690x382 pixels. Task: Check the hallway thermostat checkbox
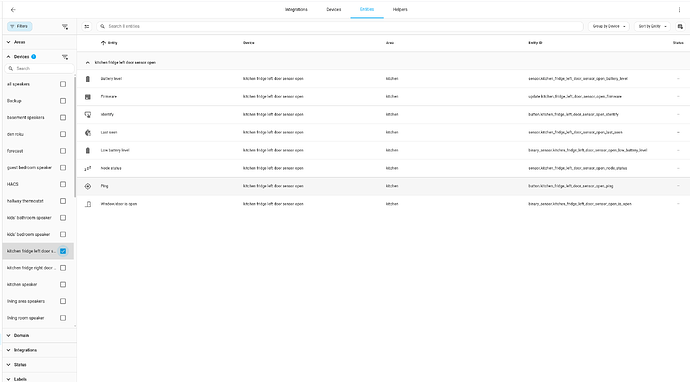click(x=63, y=201)
